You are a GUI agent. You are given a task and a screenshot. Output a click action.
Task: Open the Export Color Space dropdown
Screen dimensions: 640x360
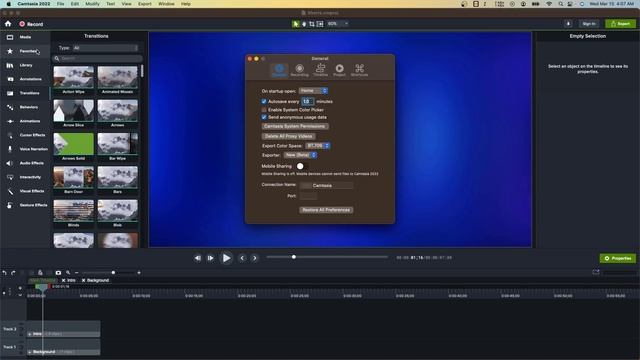point(318,146)
